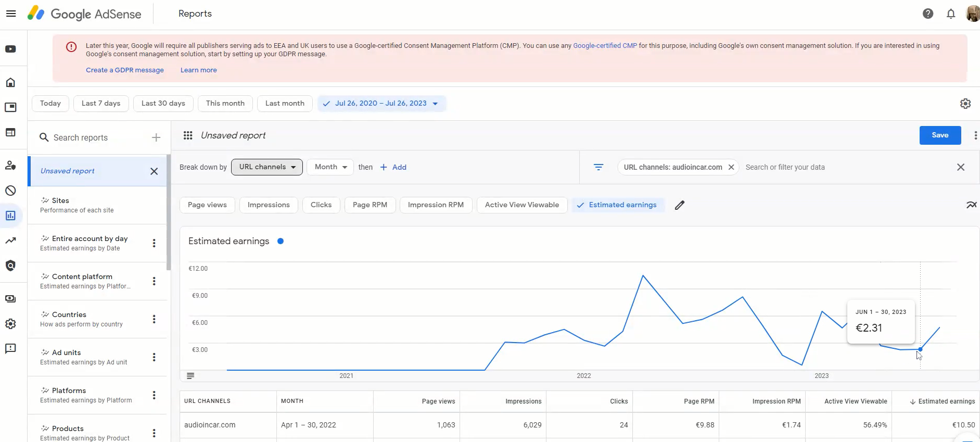Remove the audioincar.com channel filter
This screenshot has height=442, width=980.
tap(731, 167)
